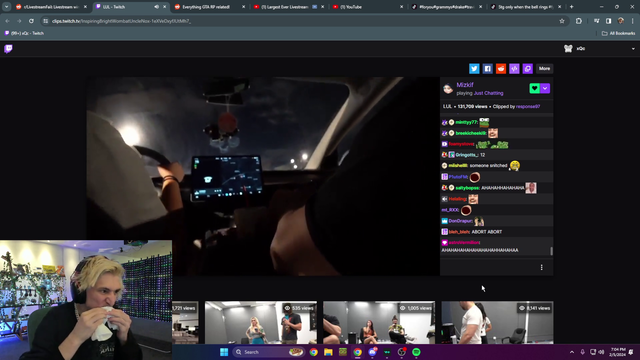The image size is (640, 360).
Task: Open the xQc account dropdown arrow
Action: click(x=633, y=49)
